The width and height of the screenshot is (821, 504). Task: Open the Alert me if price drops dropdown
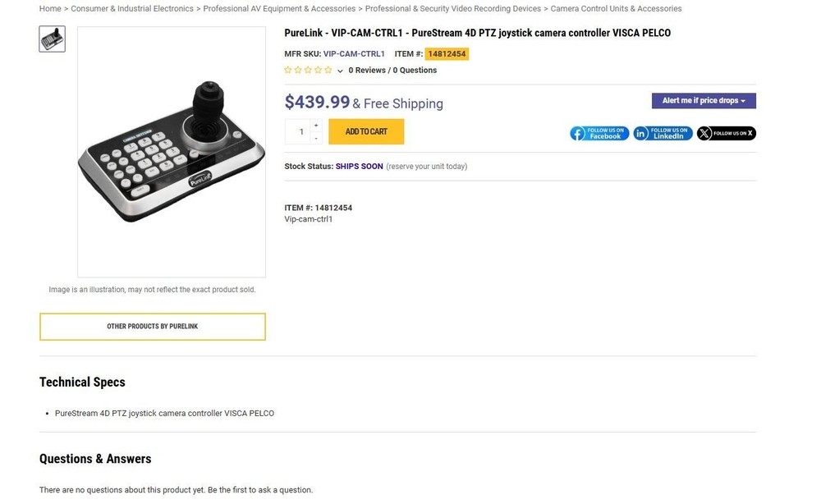(703, 100)
